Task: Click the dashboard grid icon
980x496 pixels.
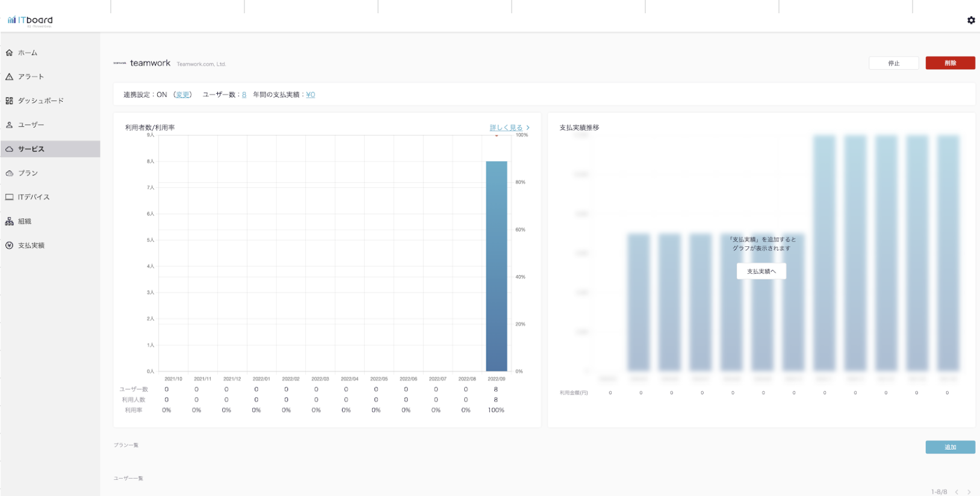Action: (9, 101)
